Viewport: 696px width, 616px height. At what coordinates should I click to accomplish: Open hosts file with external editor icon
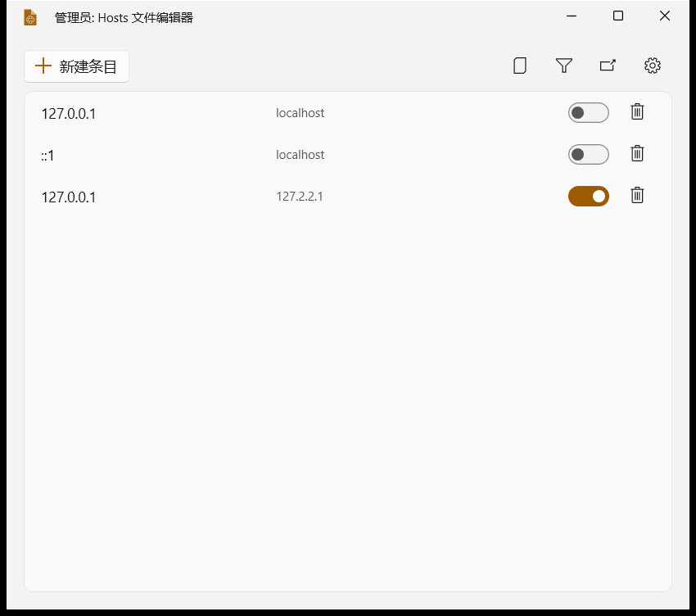(x=608, y=66)
